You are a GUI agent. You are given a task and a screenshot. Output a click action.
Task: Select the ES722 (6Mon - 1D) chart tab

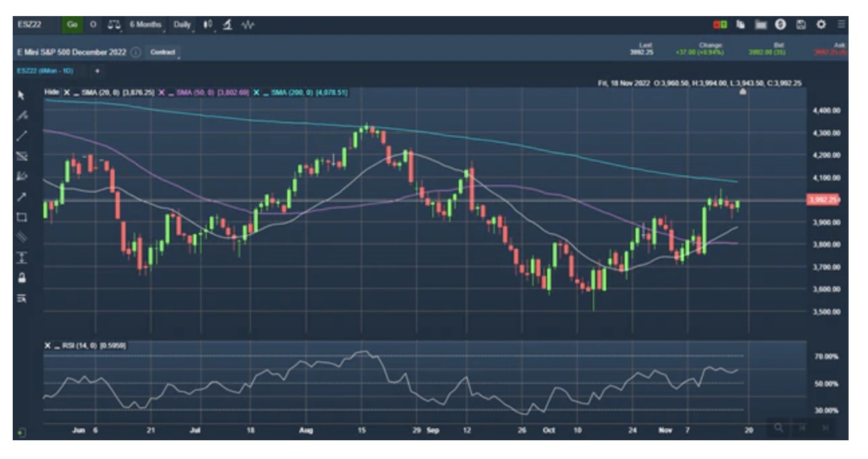(x=45, y=70)
